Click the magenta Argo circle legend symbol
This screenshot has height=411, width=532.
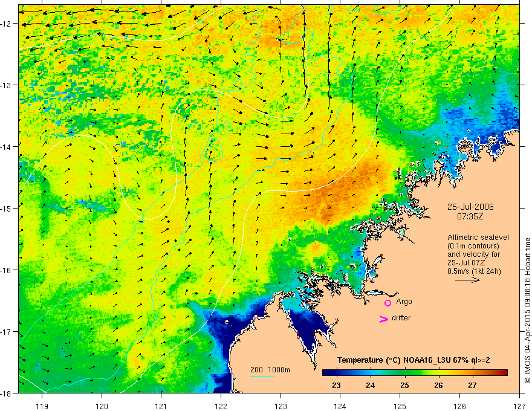coord(388,303)
